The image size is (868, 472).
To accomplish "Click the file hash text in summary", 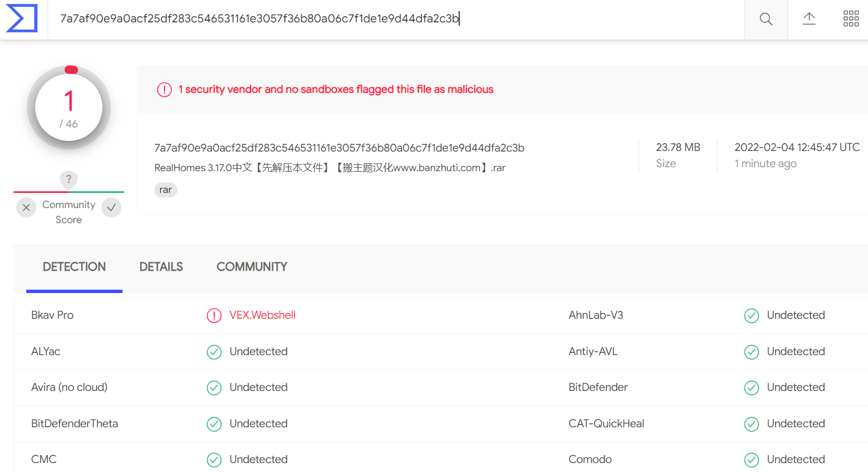I will [x=339, y=148].
